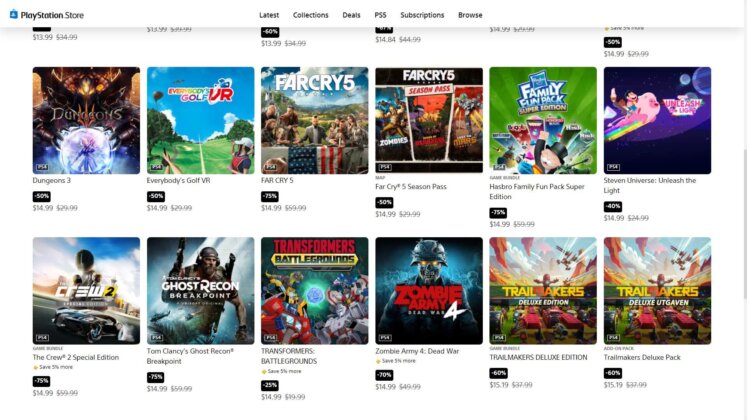The image size is (747, 420).
Task: Open the Collections menu item
Action: coord(311,15)
